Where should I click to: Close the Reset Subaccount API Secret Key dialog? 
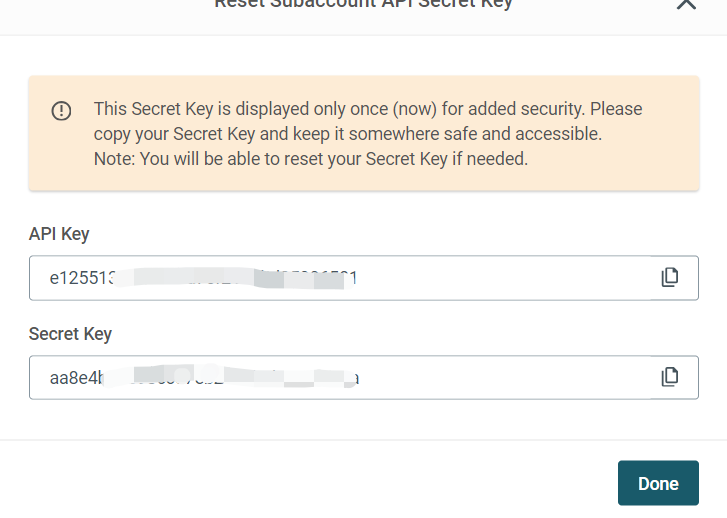(x=686, y=4)
